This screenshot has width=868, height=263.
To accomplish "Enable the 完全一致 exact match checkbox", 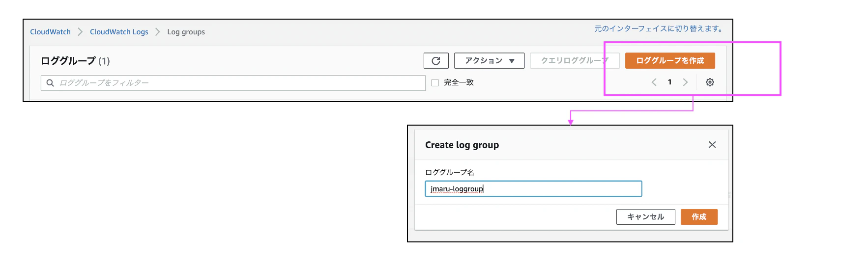I will 435,83.
